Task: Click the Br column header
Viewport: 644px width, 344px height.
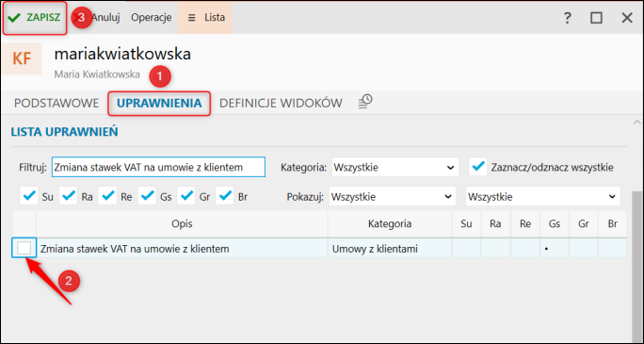Action: coord(612,223)
